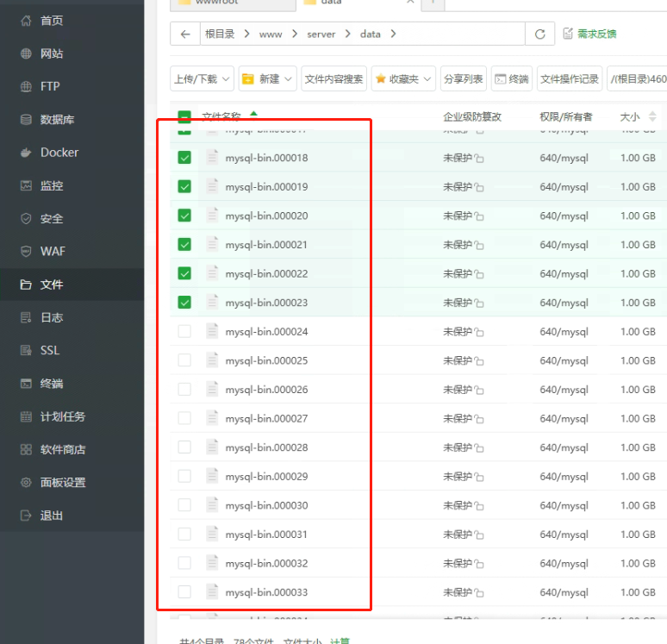Refresh the file list

539,34
